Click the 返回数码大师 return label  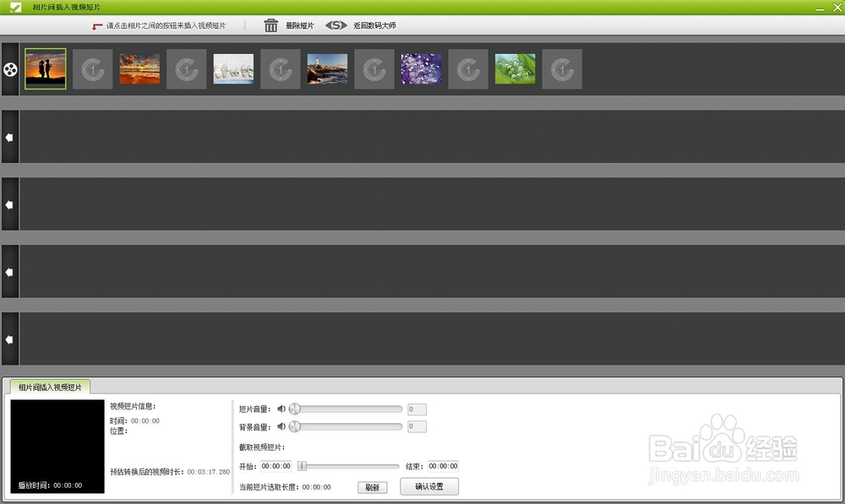pyautogui.click(x=374, y=25)
